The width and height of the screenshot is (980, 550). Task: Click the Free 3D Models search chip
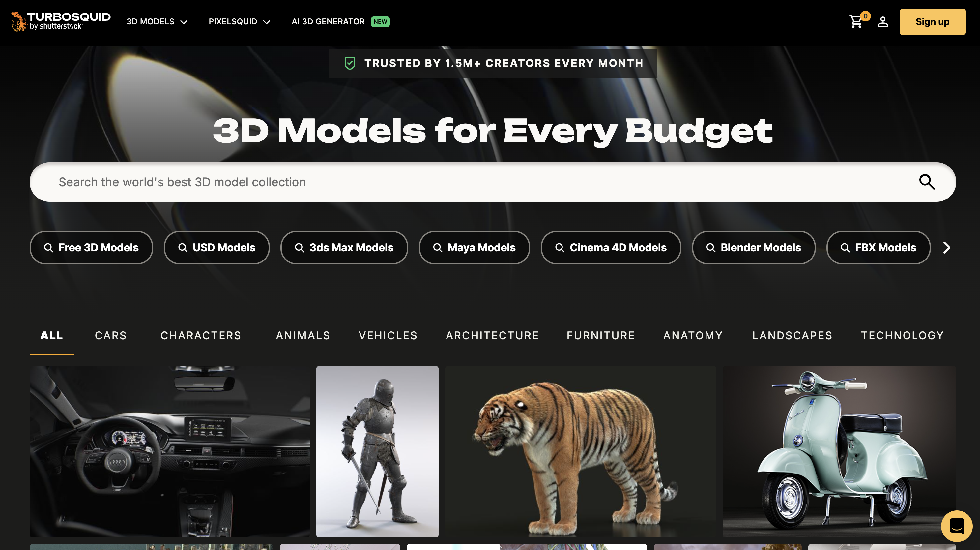tap(91, 248)
